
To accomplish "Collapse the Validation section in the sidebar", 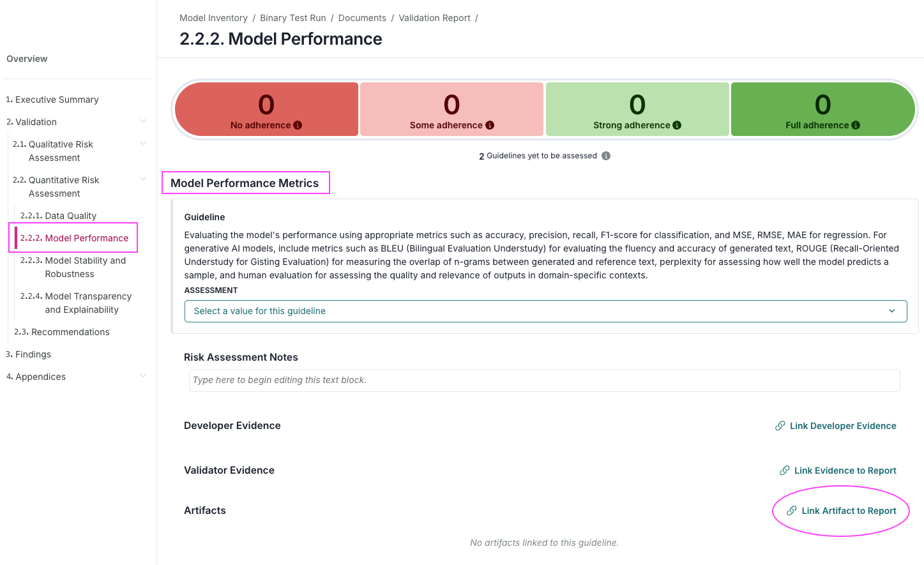I will [x=143, y=121].
